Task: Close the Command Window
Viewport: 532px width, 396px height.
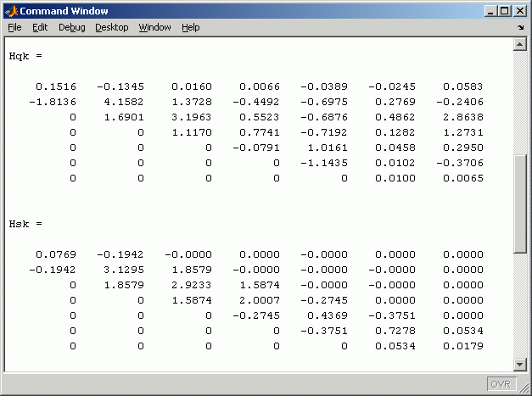Action: point(520,10)
